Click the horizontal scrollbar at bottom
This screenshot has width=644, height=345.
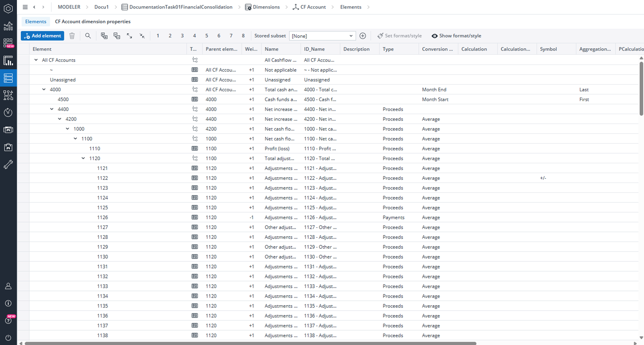pos(250,343)
